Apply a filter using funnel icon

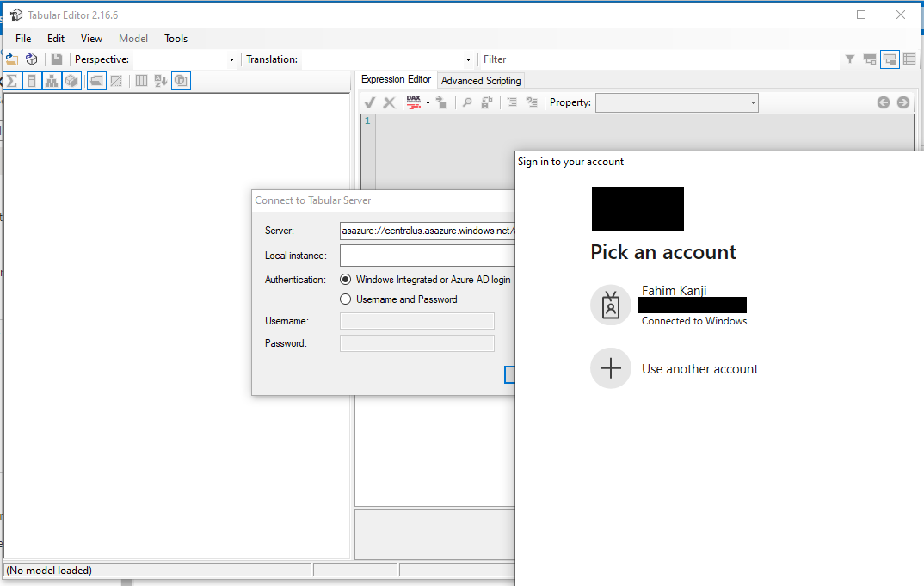(849, 59)
